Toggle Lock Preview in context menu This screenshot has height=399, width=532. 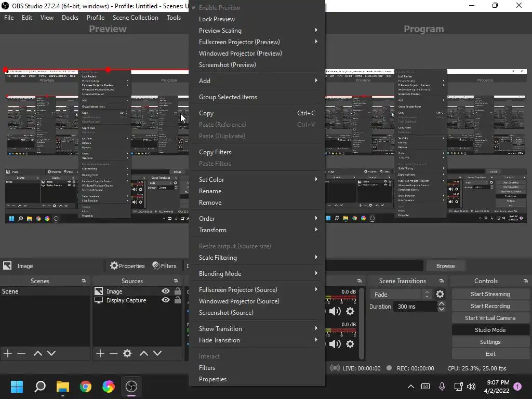click(257, 19)
